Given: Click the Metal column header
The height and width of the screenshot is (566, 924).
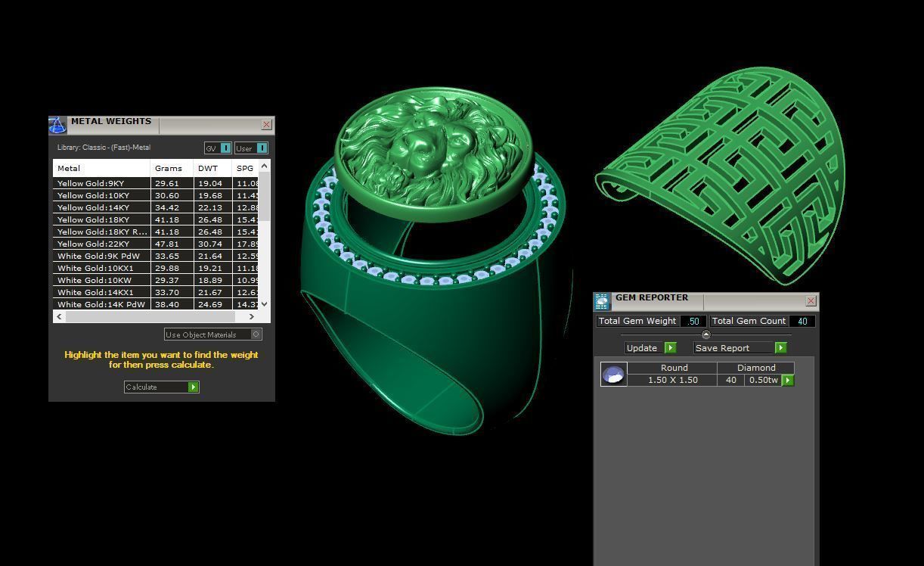Looking at the screenshot, I should tap(102, 168).
